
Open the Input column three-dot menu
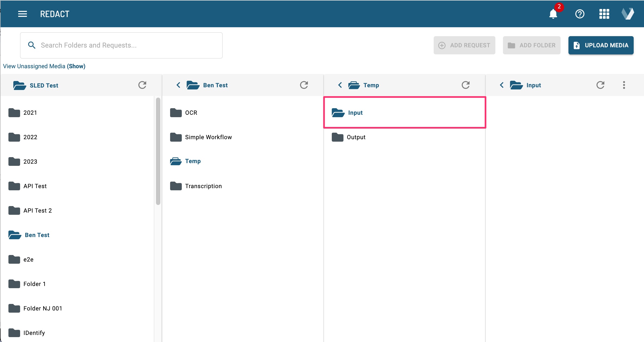[x=624, y=85]
